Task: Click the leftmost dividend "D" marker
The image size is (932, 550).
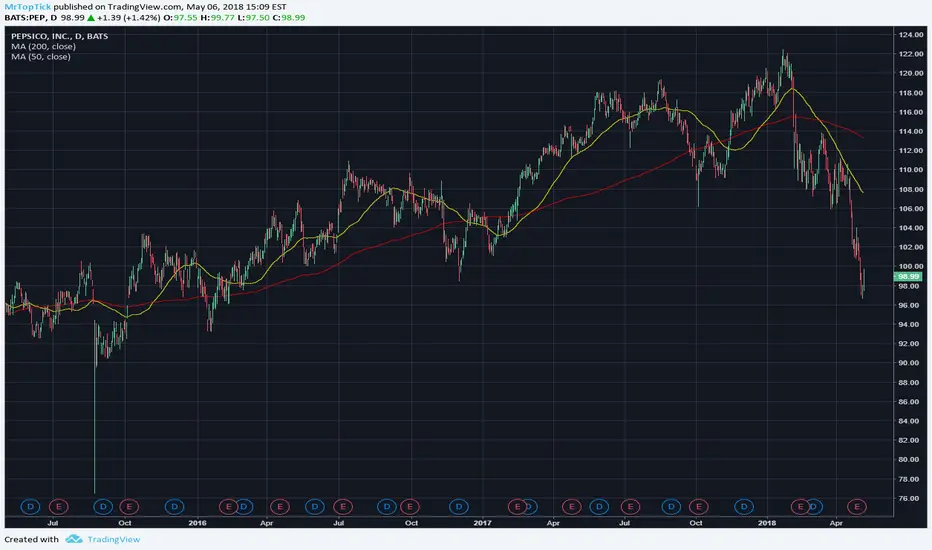Action: [x=30, y=507]
